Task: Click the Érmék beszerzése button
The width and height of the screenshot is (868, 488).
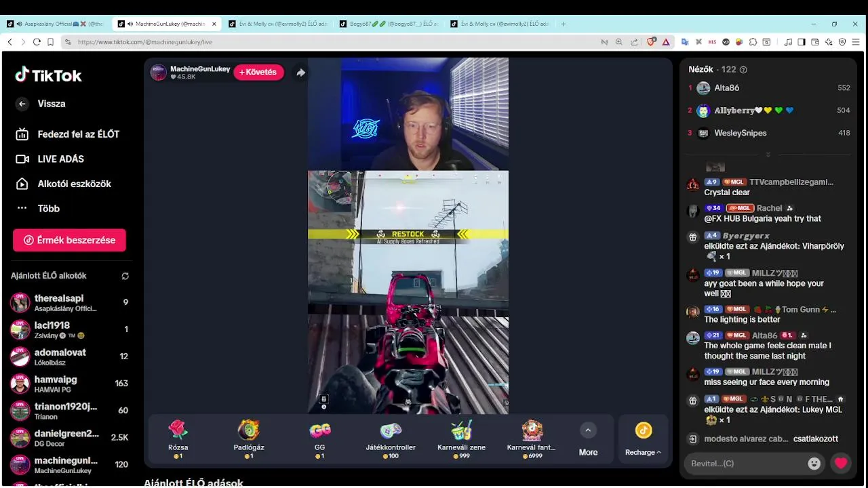Action: (x=69, y=240)
